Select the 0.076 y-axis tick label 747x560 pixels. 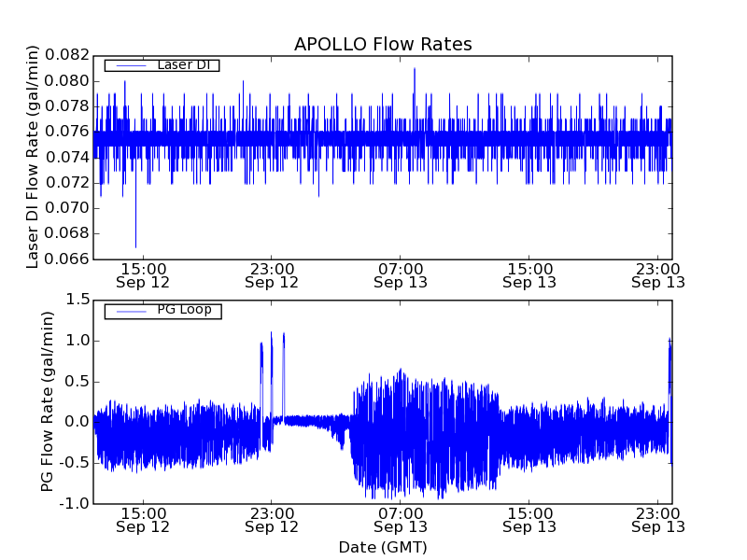[x=67, y=132]
